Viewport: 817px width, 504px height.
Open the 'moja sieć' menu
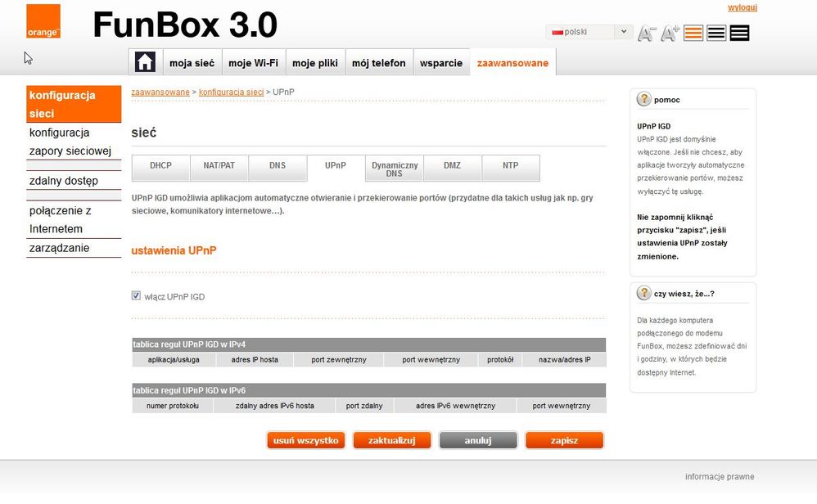tap(192, 62)
